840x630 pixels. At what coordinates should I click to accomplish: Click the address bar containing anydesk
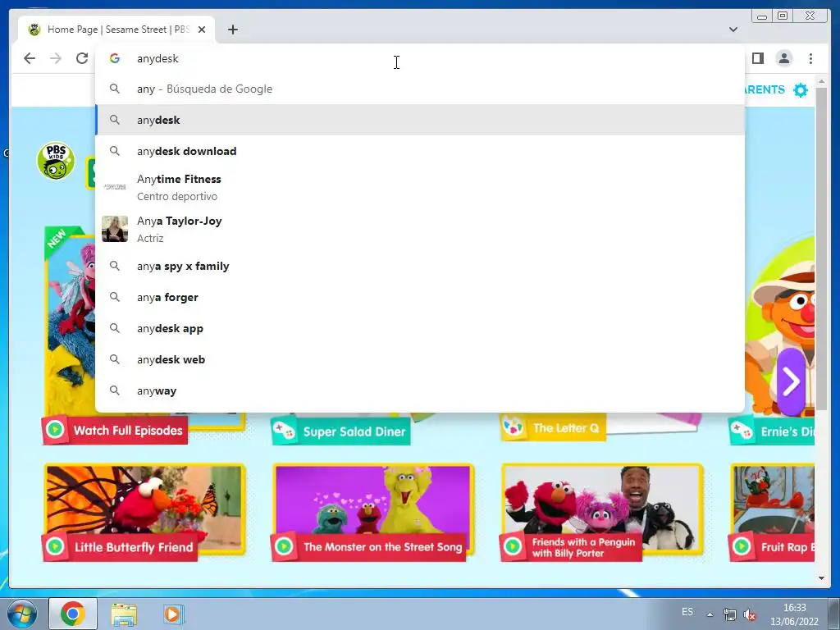[x=420, y=58]
